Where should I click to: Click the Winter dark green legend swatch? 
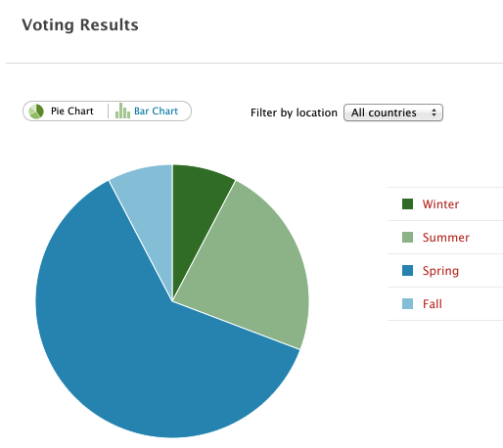[x=407, y=203]
